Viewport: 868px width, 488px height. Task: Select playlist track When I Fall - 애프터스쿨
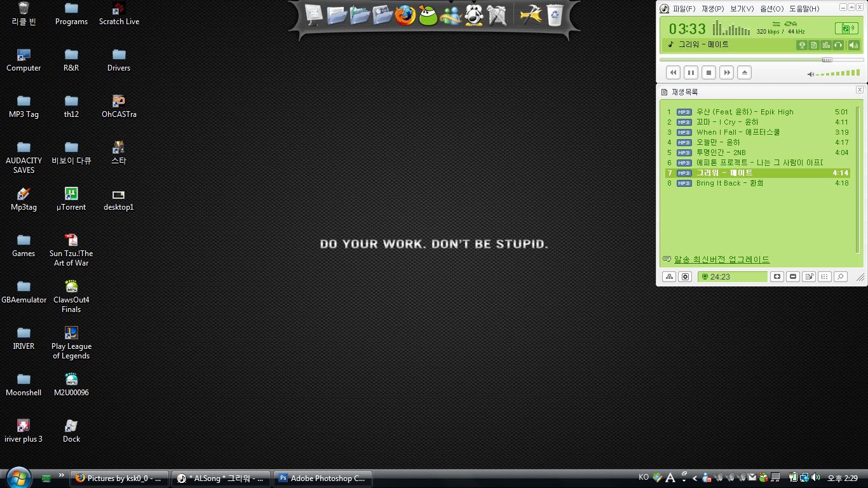coord(757,132)
